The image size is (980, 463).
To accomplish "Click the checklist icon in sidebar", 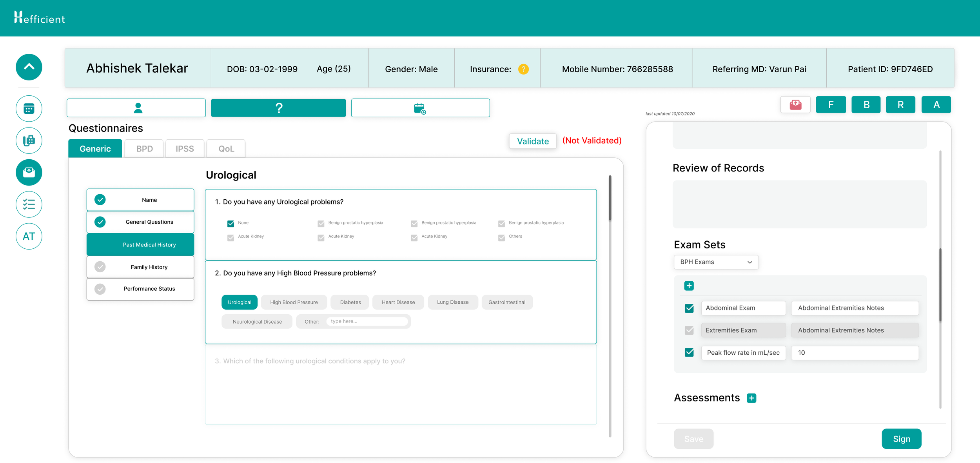I will click(29, 204).
